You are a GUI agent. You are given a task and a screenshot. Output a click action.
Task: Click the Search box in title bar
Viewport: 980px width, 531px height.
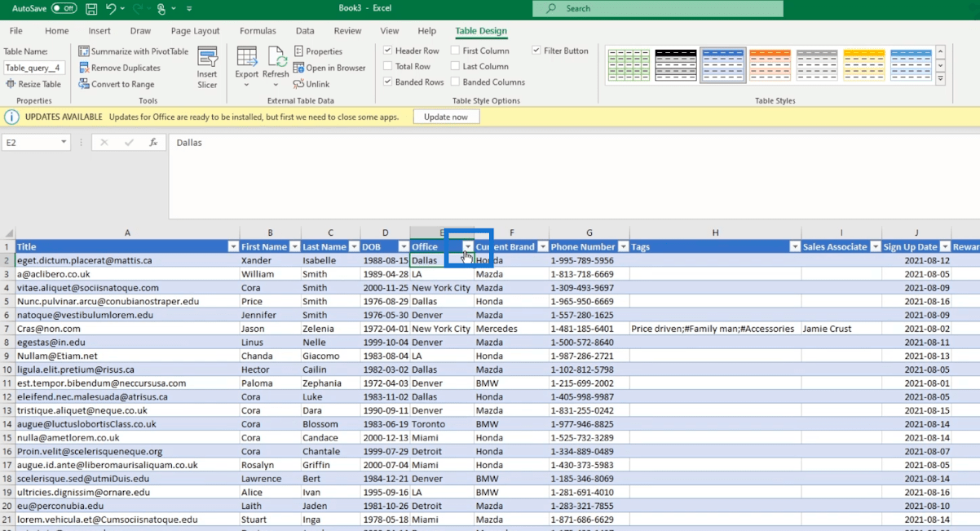(658, 8)
